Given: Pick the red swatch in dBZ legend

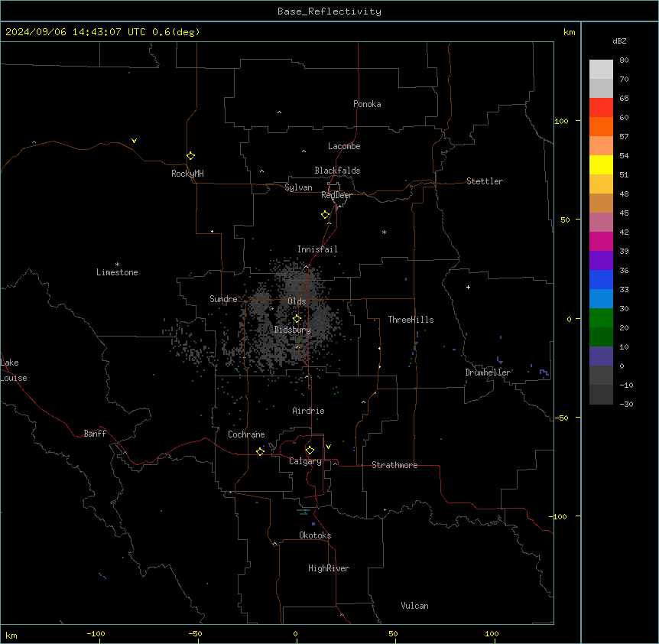Looking at the screenshot, I should (x=601, y=108).
